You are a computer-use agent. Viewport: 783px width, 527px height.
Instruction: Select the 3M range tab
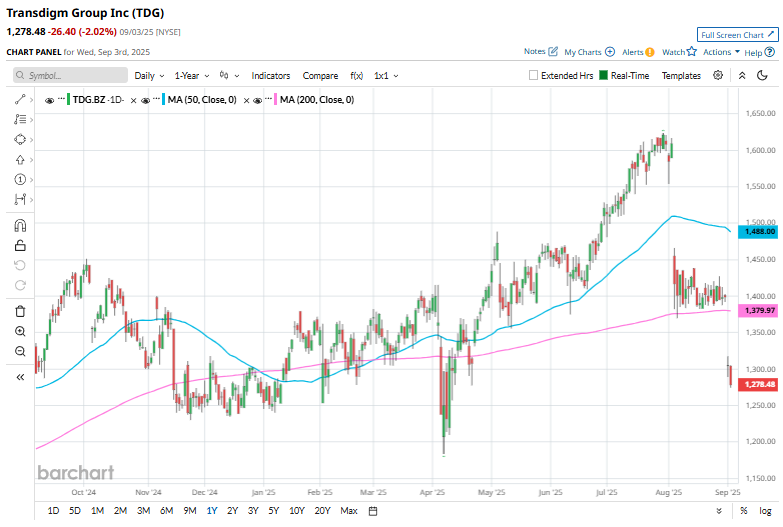[x=143, y=511]
